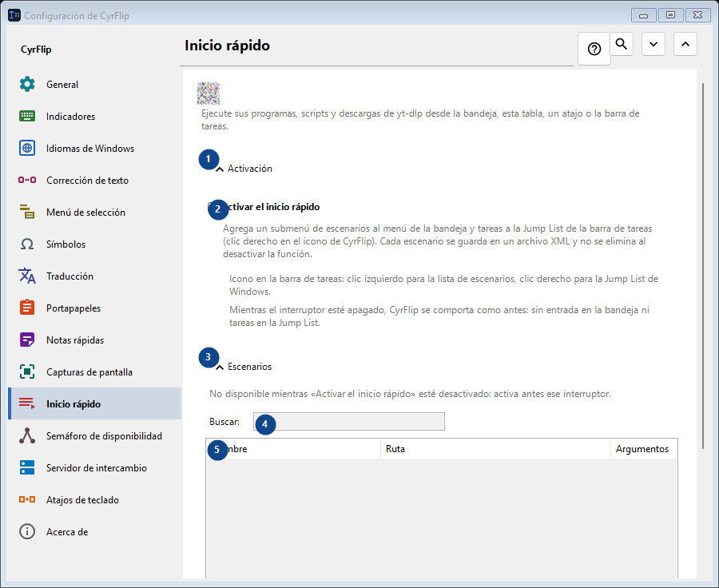719x588 pixels.
Task: Click the CyrFlip heading above the sidebar
Action: click(x=36, y=50)
